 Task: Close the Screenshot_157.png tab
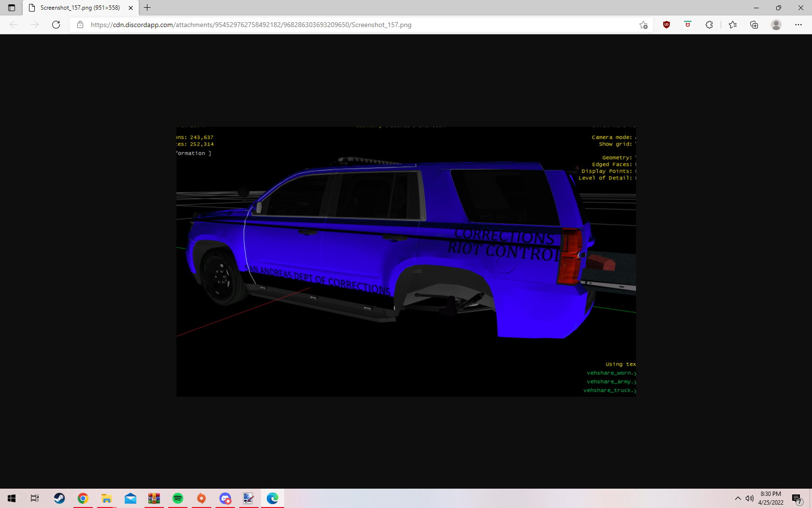pyautogui.click(x=130, y=8)
